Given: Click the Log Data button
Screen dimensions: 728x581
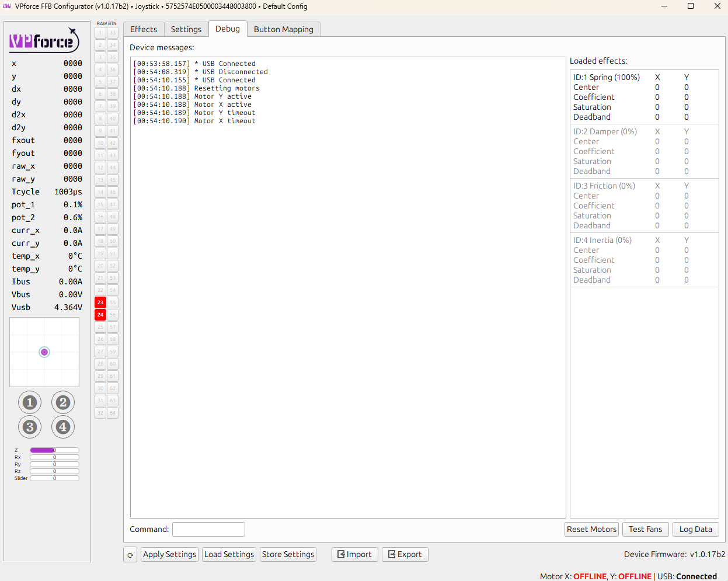Looking at the screenshot, I should (x=696, y=529).
